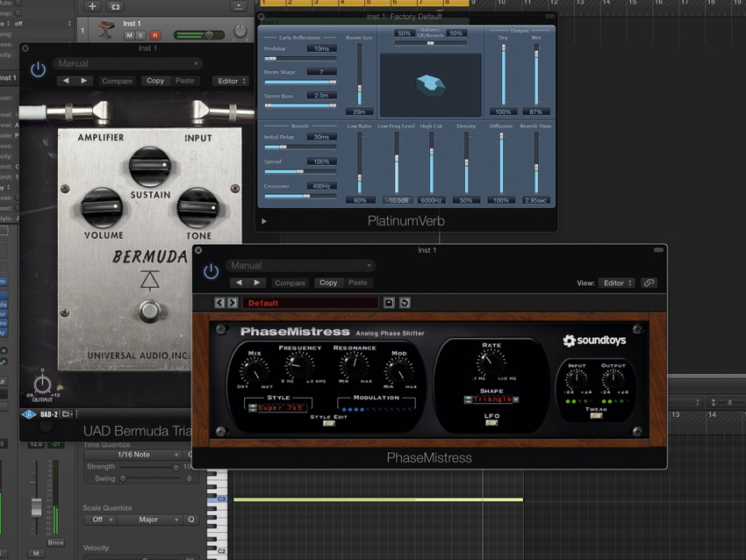Click the Resonance knob on PhaseMistress

click(x=355, y=365)
